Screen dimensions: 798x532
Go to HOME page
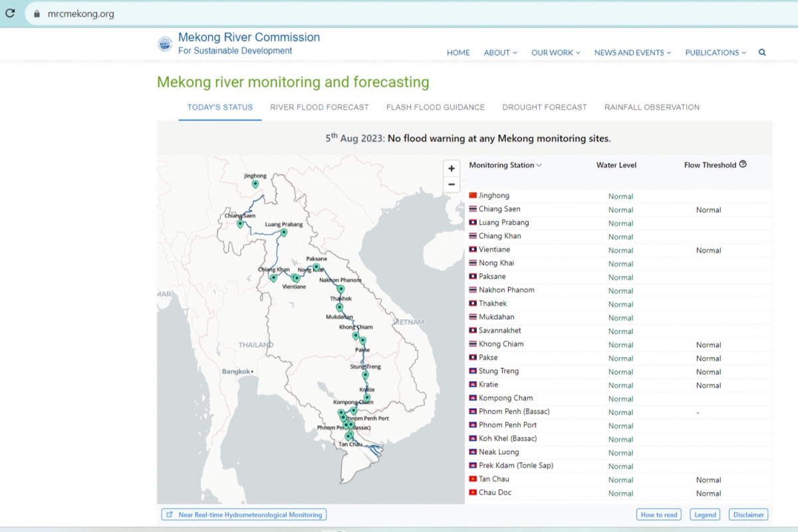(458, 53)
